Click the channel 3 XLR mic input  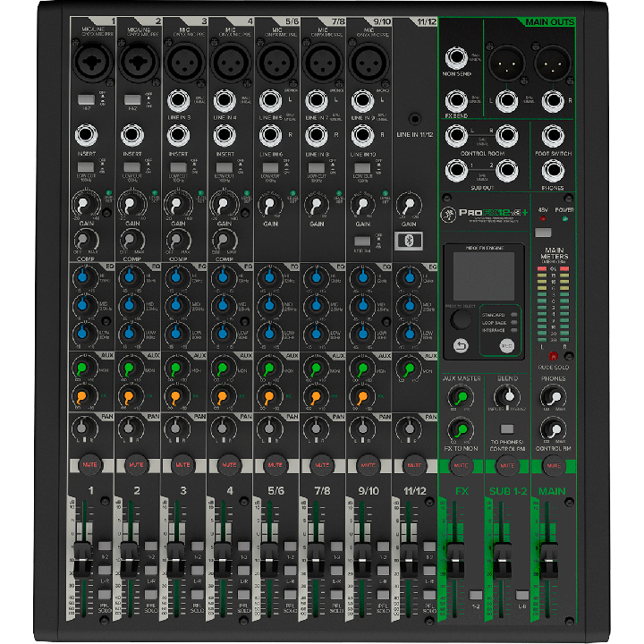point(185,63)
